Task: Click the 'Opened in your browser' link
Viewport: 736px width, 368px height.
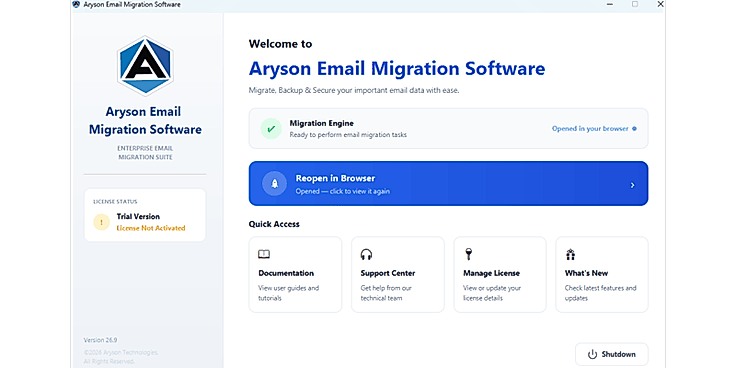Action: (x=590, y=129)
